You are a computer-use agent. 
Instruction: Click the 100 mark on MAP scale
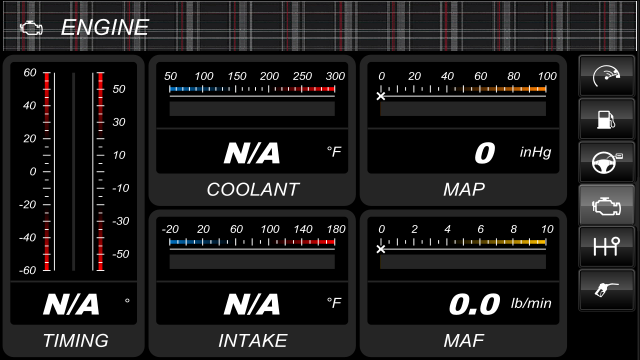coord(547,76)
